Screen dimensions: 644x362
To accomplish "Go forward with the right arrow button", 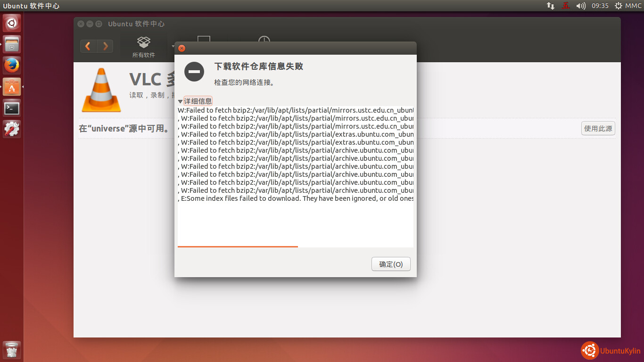I will (x=105, y=46).
